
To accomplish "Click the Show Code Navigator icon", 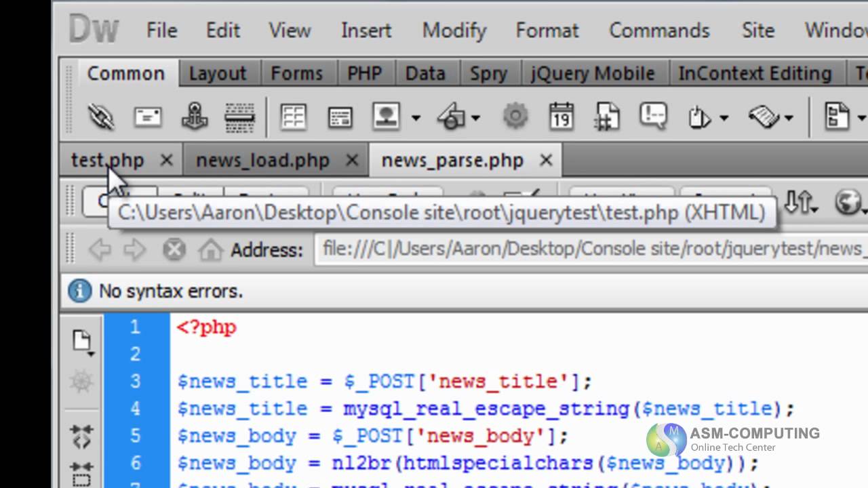I will [81, 381].
